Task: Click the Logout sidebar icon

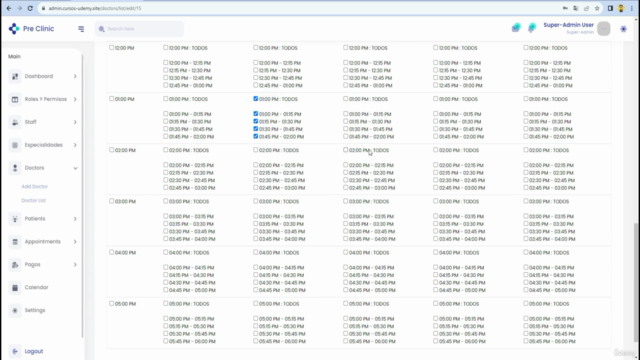Action: 15,351
